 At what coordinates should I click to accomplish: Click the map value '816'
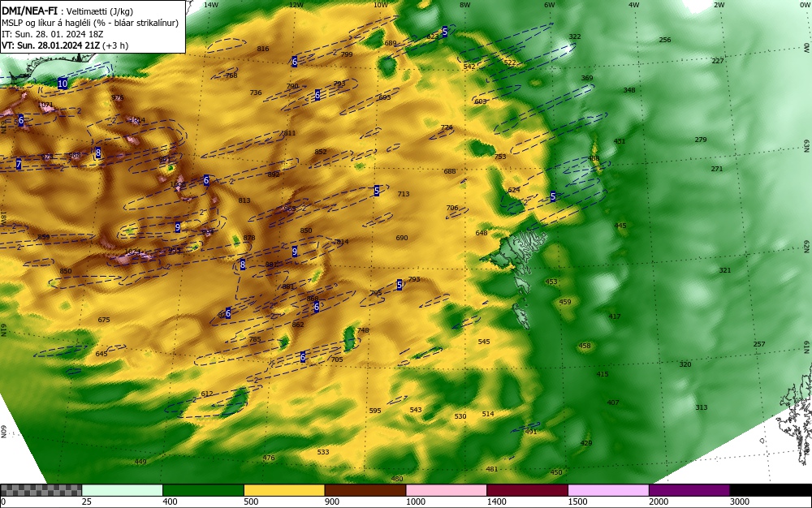tap(263, 49)
